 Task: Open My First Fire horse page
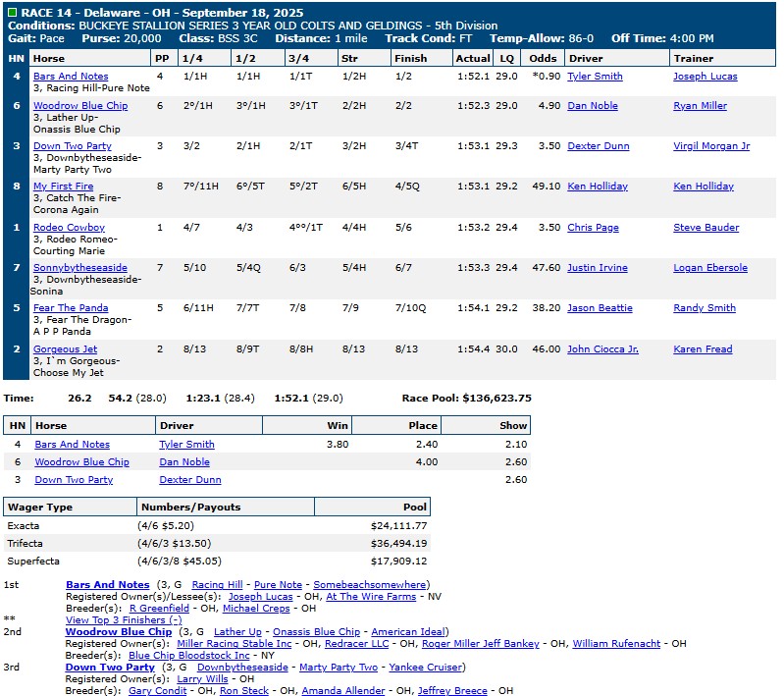pos(64,187)
